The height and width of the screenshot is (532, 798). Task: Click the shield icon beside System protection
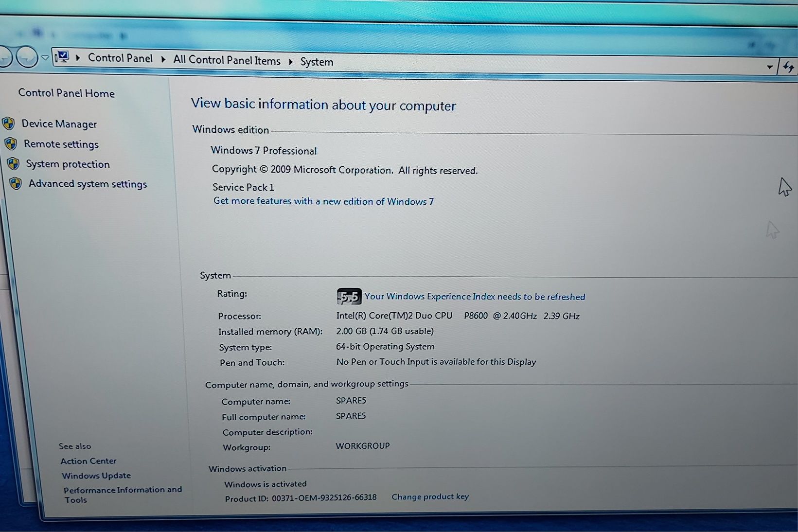[13, 163]
